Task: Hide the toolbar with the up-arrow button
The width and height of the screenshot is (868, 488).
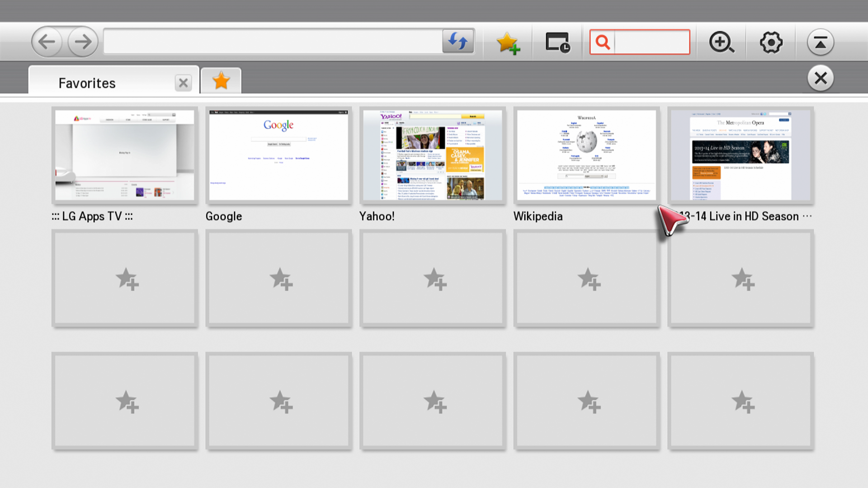Action: [821, 42]
